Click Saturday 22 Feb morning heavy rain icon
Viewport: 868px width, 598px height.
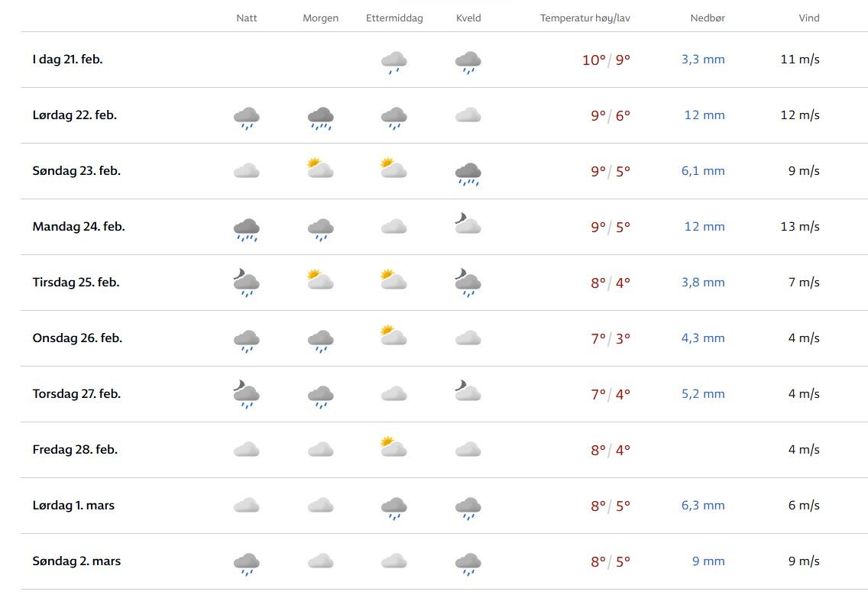320,117
